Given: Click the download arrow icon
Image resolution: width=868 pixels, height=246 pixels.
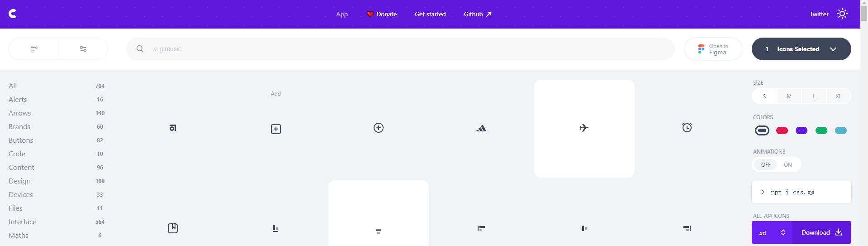Looking at the screenshot, I should (839, 232).
